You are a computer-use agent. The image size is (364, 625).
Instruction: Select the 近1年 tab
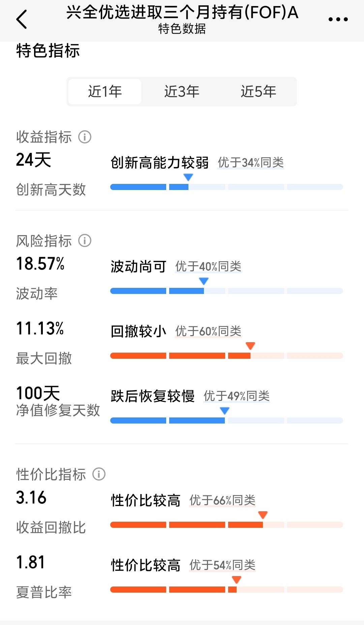pyautogui.click(x=105, y=91)
